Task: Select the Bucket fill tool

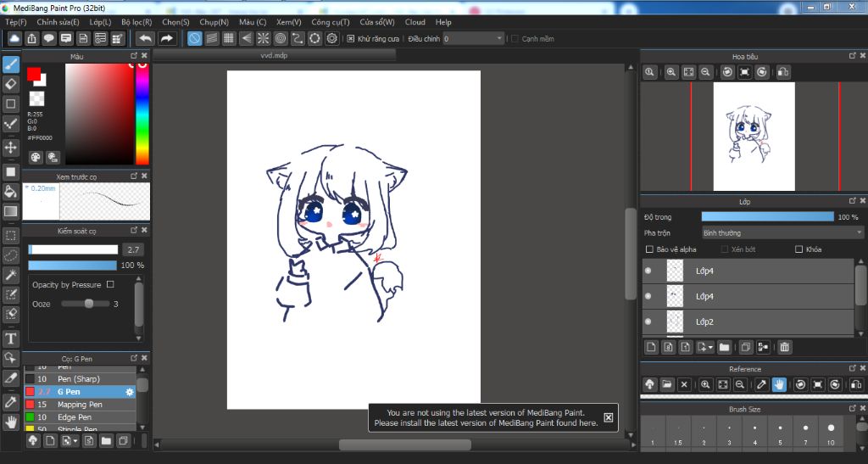Action: pyautogui.click(x=10, y=192)
